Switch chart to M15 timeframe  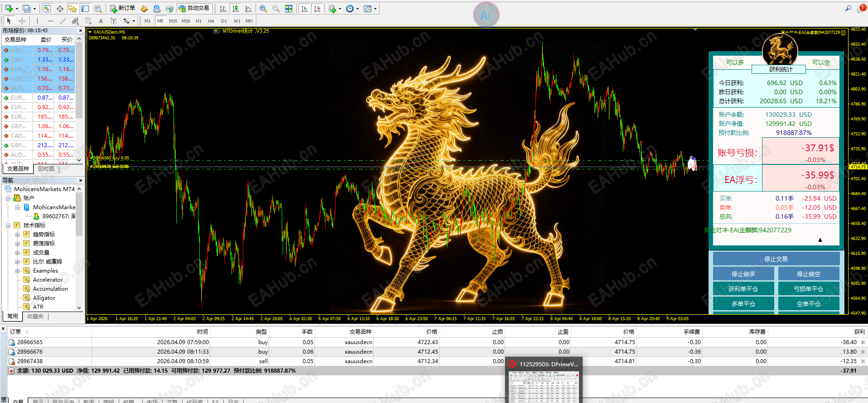tap(173, 21)
